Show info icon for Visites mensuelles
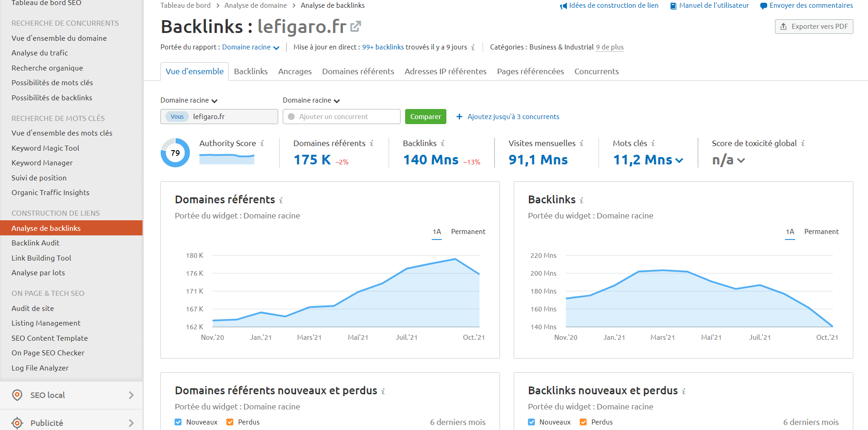The image size is (868, 430). click(582, 143)
